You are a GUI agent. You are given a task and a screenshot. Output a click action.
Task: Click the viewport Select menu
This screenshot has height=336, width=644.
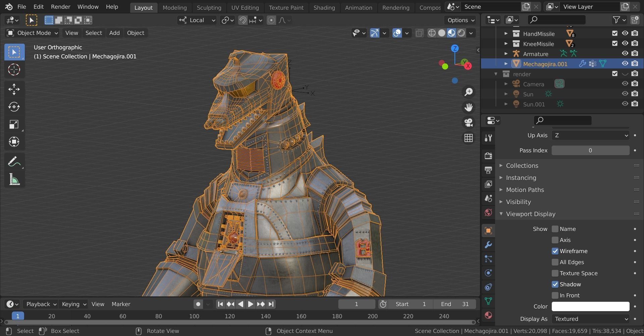(94, 33)
